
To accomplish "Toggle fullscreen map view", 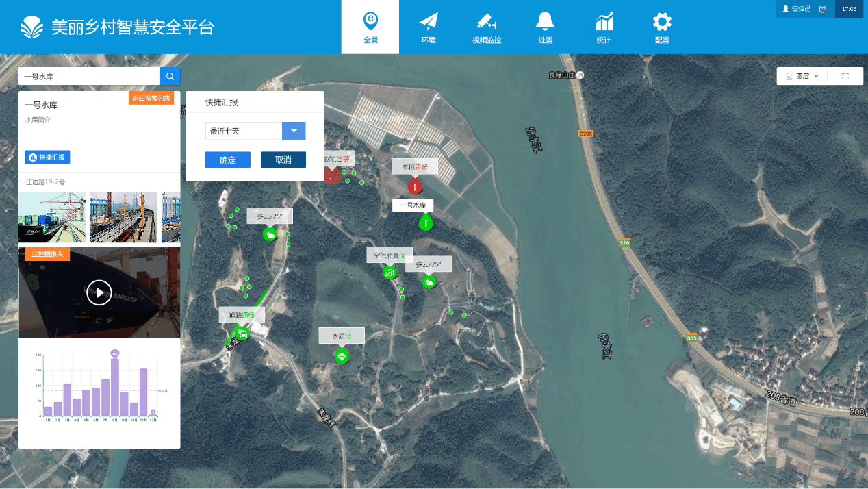I will [845, 77].
